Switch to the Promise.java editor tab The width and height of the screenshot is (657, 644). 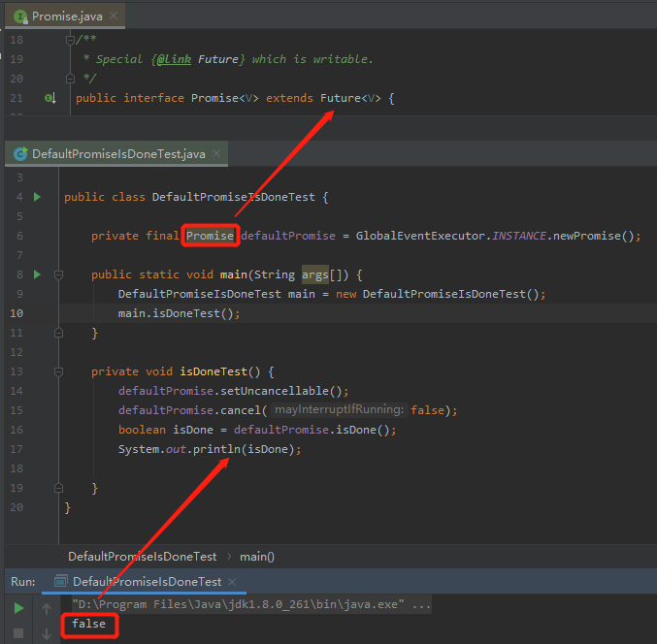65,16
